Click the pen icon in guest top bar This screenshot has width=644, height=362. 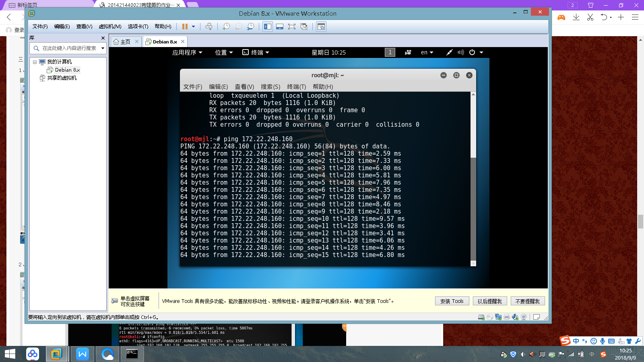(450, 52)
